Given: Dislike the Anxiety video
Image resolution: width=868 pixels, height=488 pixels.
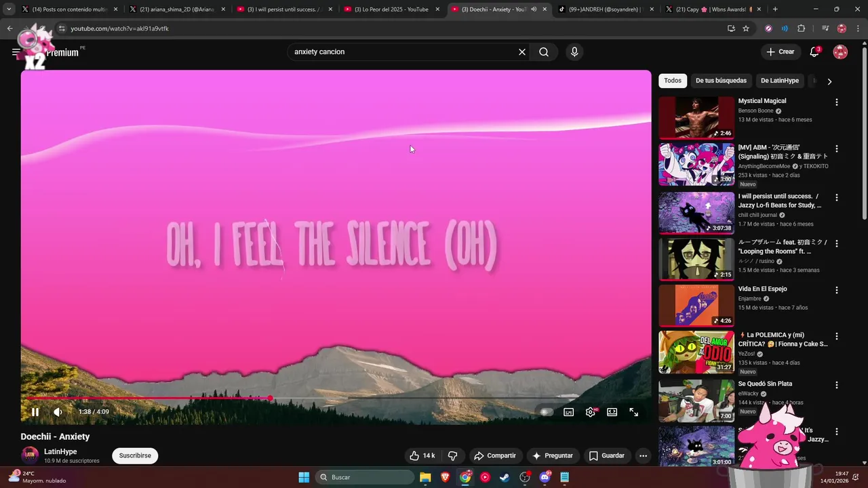Looking at the screenshot, I should tap(452, 455).
